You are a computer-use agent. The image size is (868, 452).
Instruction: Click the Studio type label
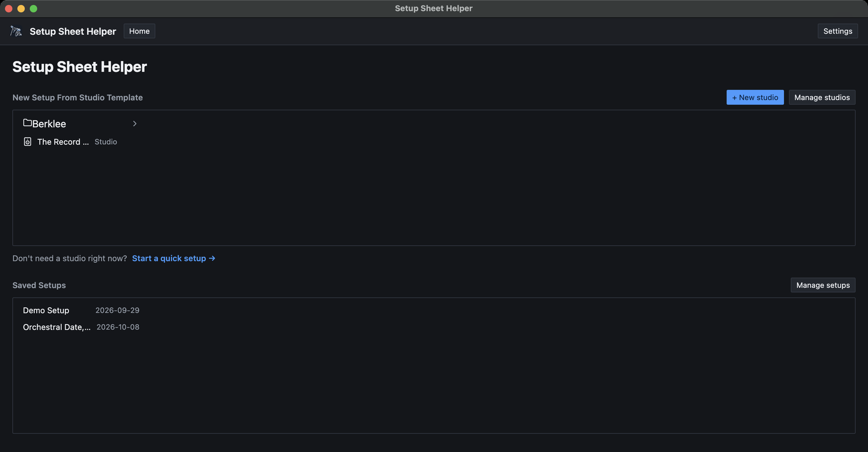coord(106,142)
